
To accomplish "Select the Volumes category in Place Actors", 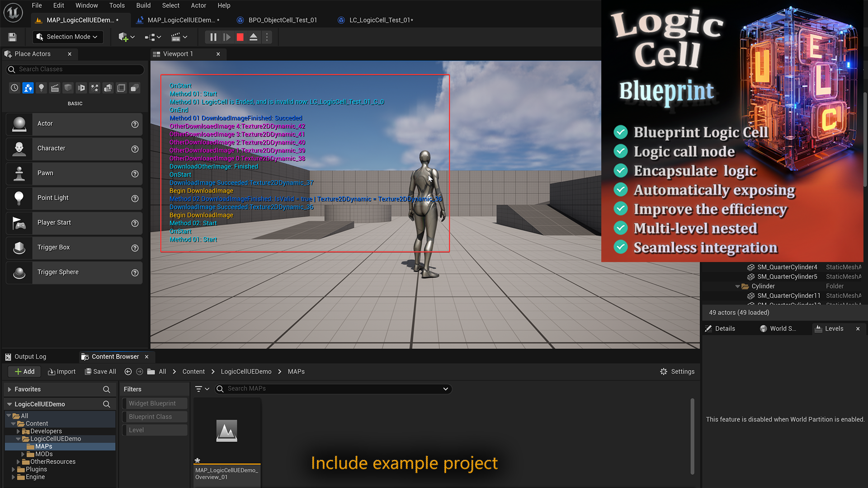I will [x=121, y=88].
